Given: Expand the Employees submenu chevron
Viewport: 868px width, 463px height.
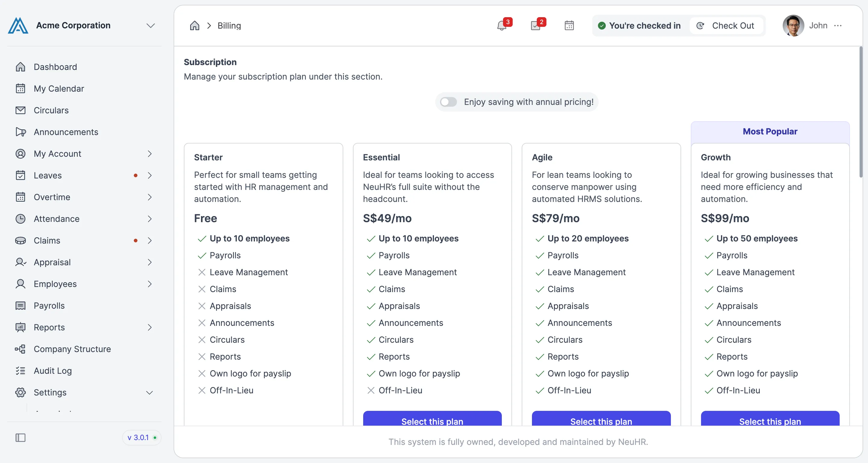Looking at the screenshot, I should pyautogui.click(x=150, y=284).
